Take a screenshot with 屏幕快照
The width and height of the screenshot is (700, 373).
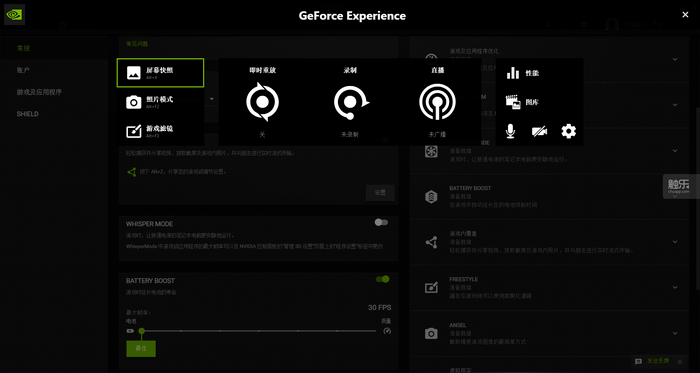[x=160, y=72]
